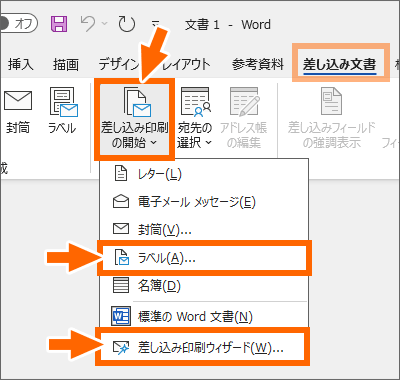Viewport: 400px width, 380px height.
Task: Toggle the AutoSave オフ switch
Action: pos(18,24)
